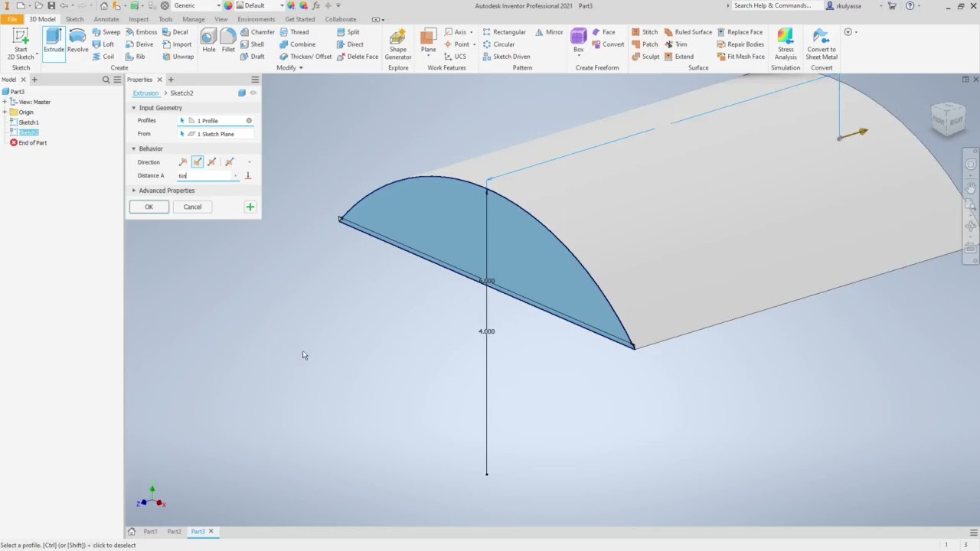Select the Stitch surface tool
Viewport: 980px width, 551px height.
click(x=645, y=32)
